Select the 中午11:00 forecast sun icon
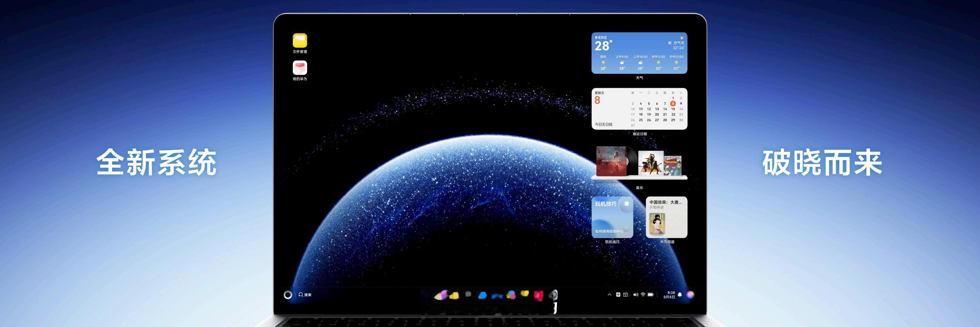The width and height of the screenshot is (980, 327). (658, 62)
